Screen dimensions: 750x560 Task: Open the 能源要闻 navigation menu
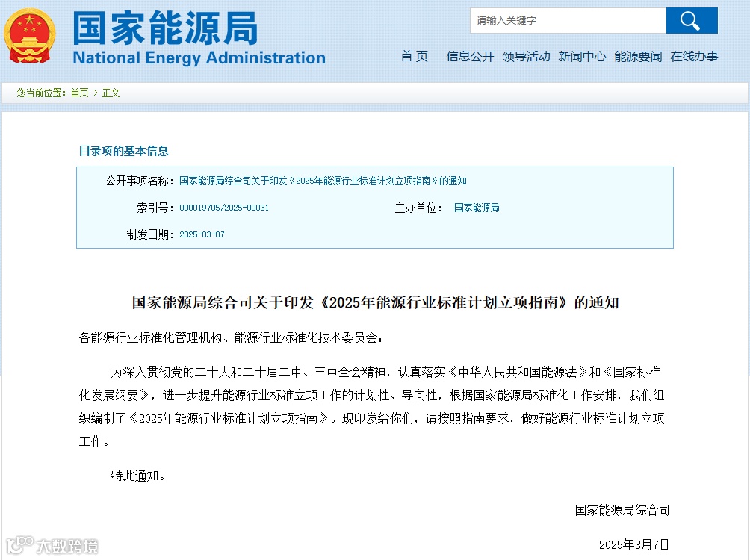638,57
